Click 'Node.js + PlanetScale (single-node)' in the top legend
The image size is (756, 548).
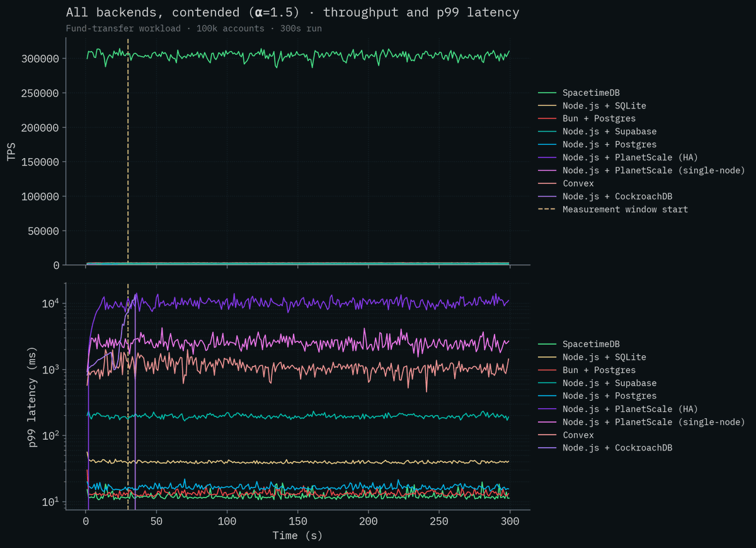(x=654, y=170)
